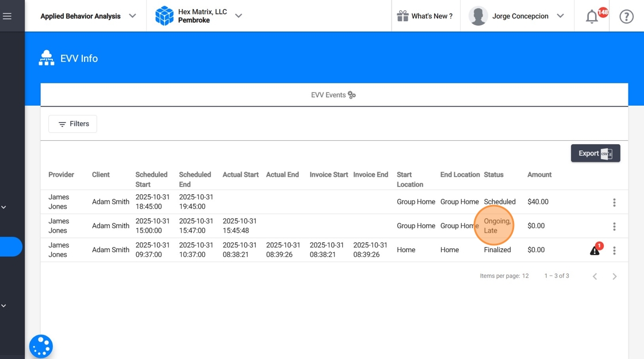
Task: Click scheduled start 2025-10-31 15:00:00
Action: [x=152, y=226]
